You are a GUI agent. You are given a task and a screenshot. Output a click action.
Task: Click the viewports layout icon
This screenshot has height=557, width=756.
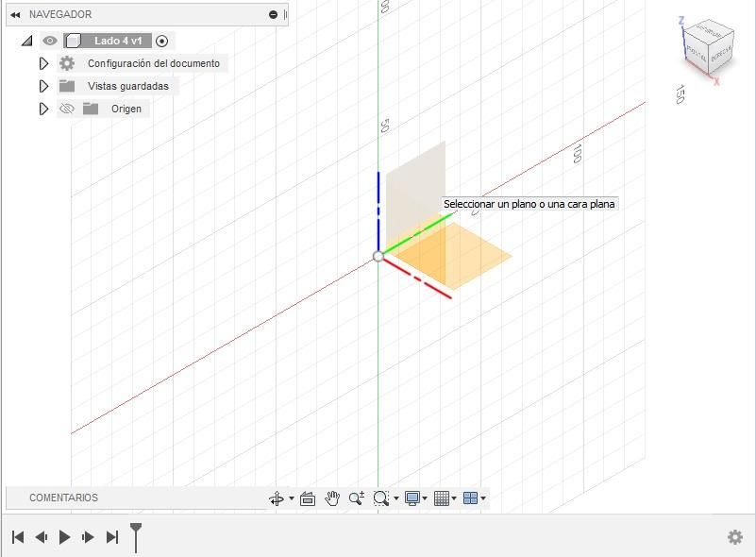tap(471, 498)
